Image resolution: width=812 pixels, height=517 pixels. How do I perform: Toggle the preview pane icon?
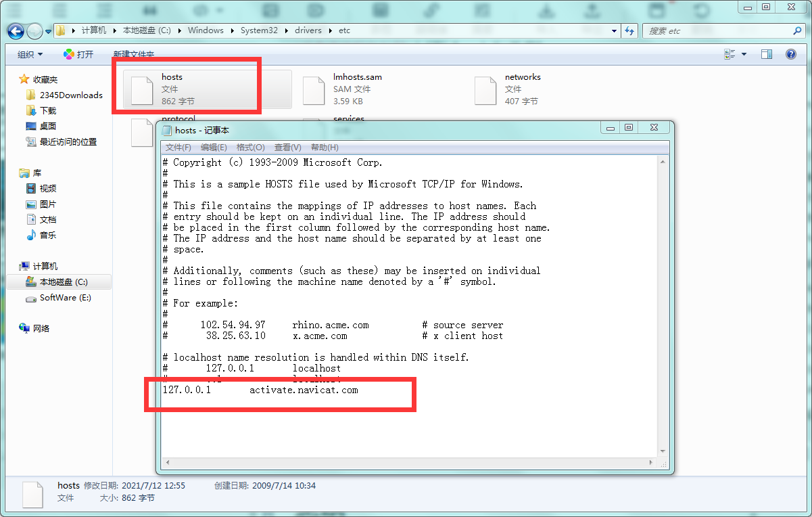tap(766, 54)
